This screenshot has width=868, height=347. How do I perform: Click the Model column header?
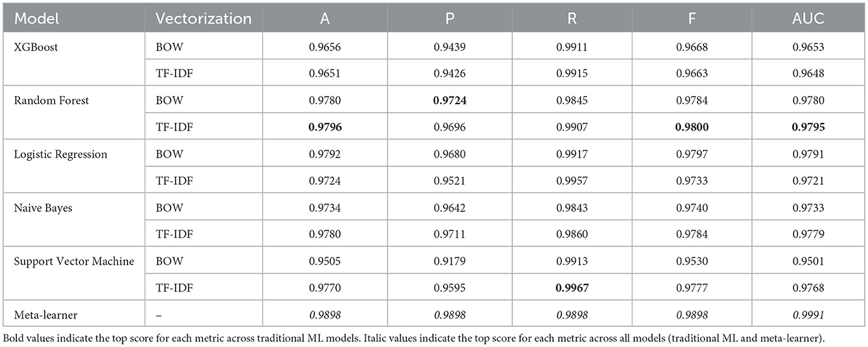(x=37, y=18)
